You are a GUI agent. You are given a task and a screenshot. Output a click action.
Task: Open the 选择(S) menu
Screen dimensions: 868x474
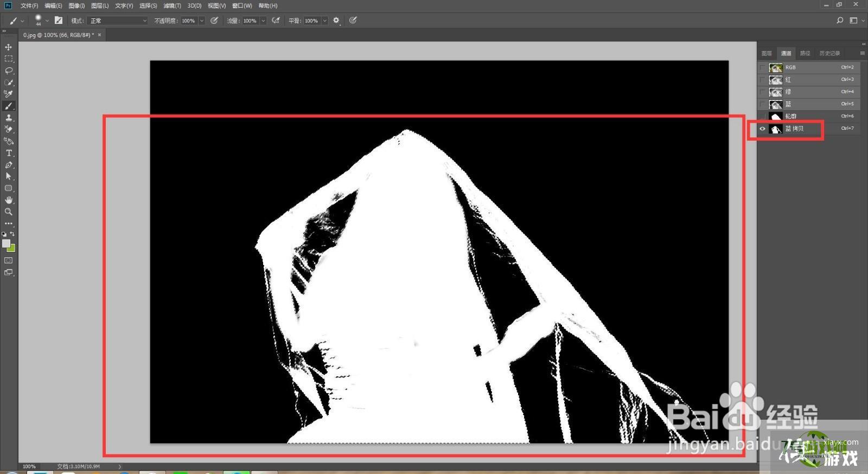[148, 5]
